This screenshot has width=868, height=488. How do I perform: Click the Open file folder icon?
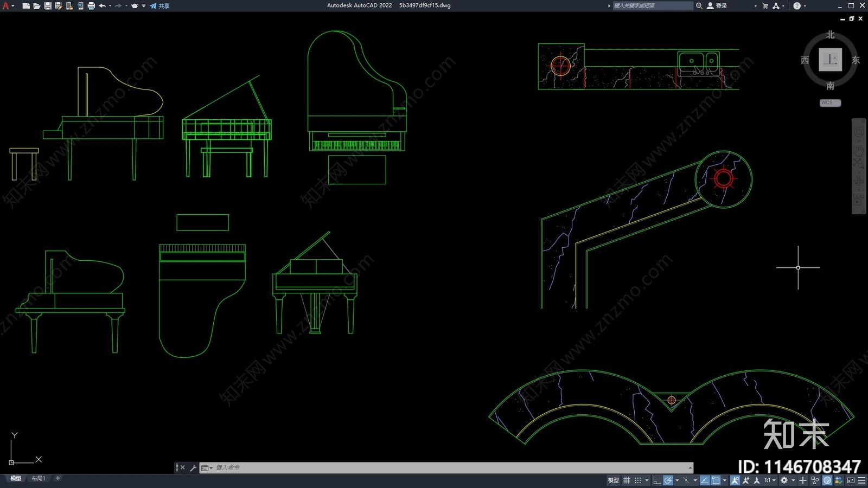pos(37,6)
